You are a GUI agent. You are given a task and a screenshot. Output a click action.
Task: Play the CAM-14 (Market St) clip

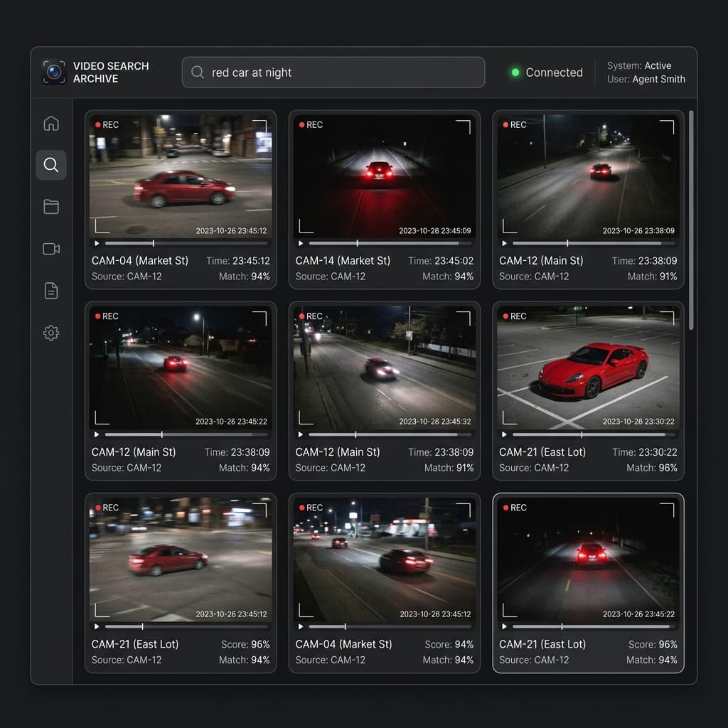pyautogui.click(x=301, y=243)
